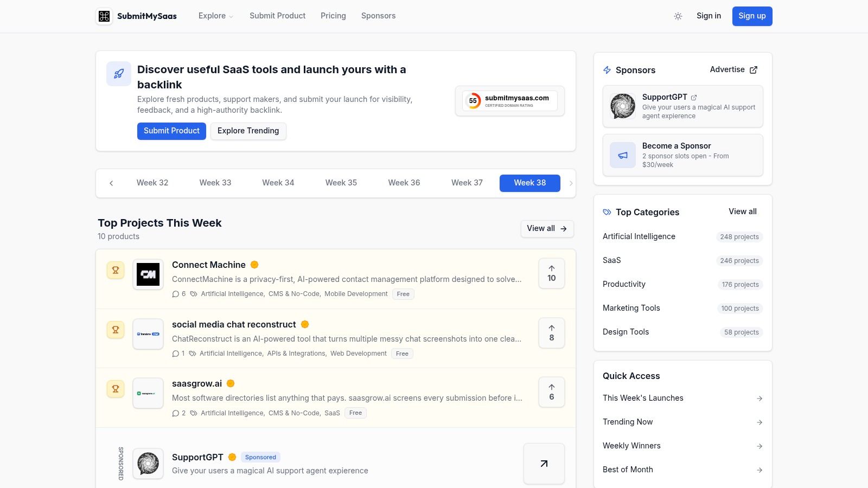Click the blue Submit Product hero button
Image resolution: width=868 pixels, height=488 pixels.
pos(171,131)
